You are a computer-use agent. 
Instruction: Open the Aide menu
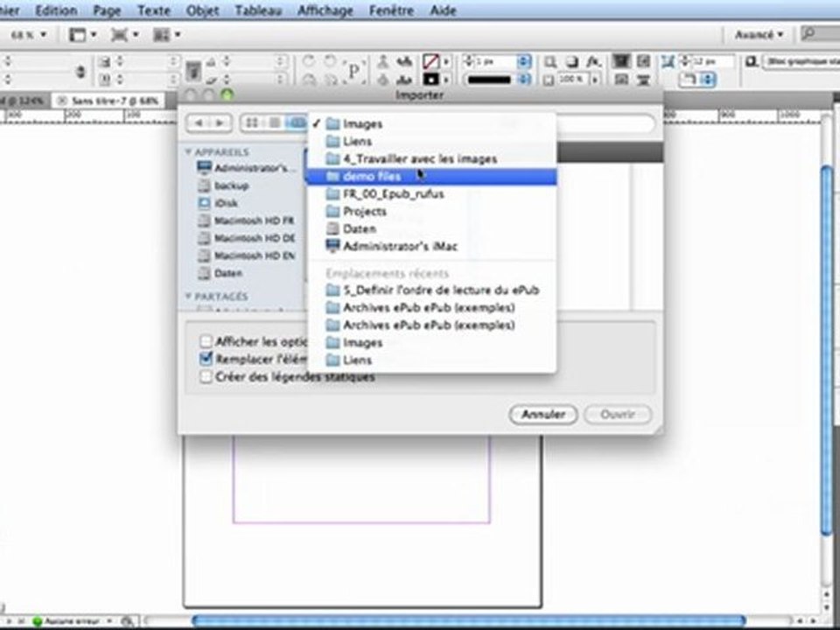coord(443,10)
